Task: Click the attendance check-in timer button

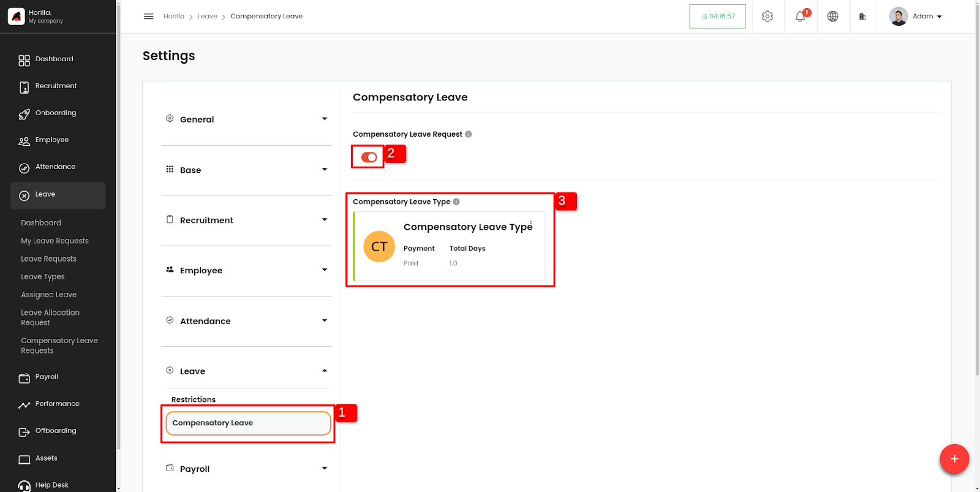Action: [x=717, y=17]
